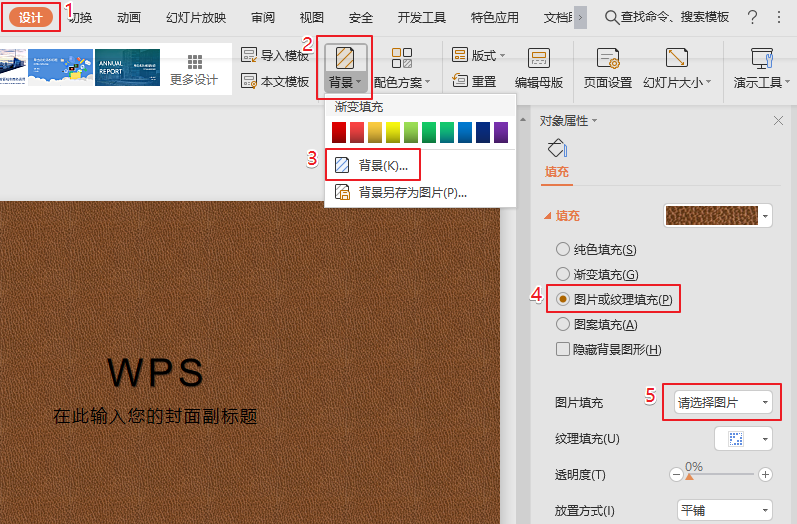Click the panel scrollbar up arrow
The width and height of the screenshot is (797, 524).
click(523, 120)
